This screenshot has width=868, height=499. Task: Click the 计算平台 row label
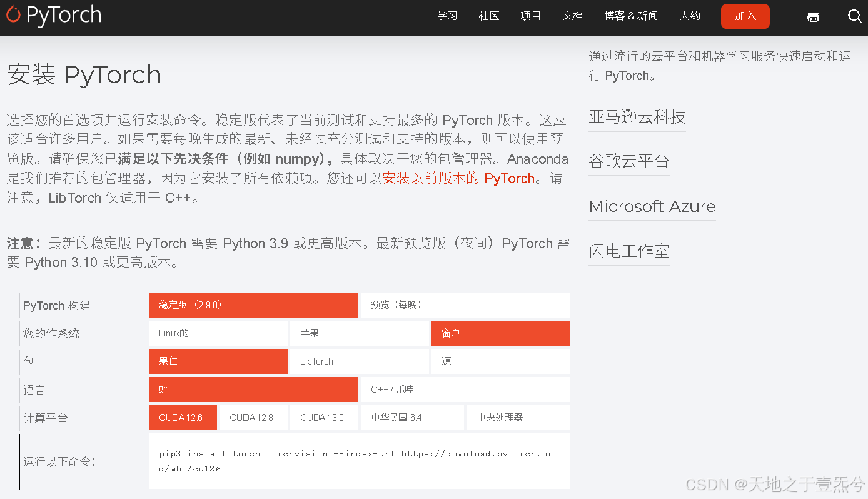click(x=45, y=418)
